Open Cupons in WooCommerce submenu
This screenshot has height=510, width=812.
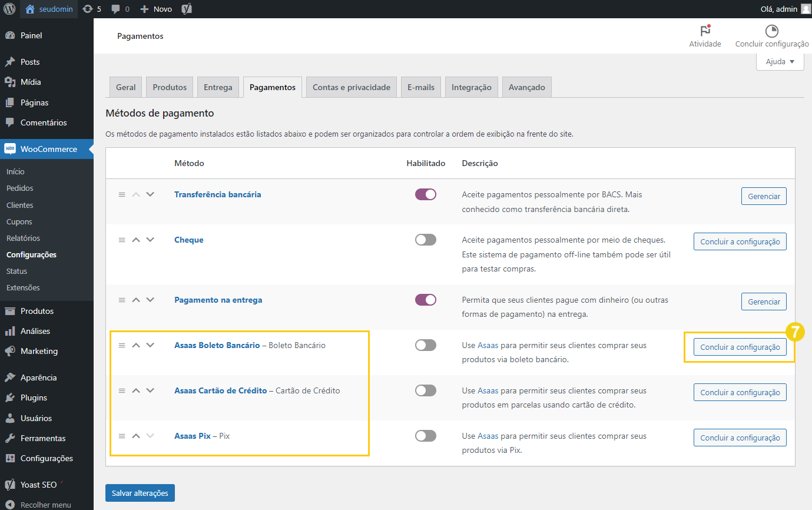(19, 221)
